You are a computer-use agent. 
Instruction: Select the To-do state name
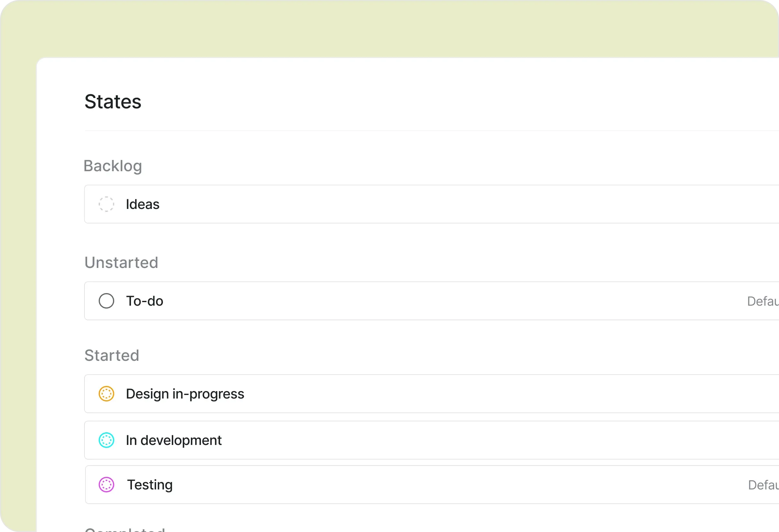click(145, 301)
